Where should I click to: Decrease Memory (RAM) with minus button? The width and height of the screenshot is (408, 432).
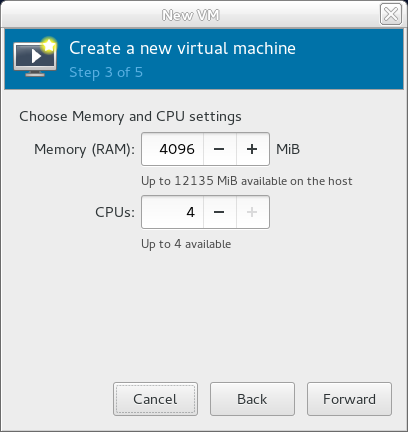220,149
